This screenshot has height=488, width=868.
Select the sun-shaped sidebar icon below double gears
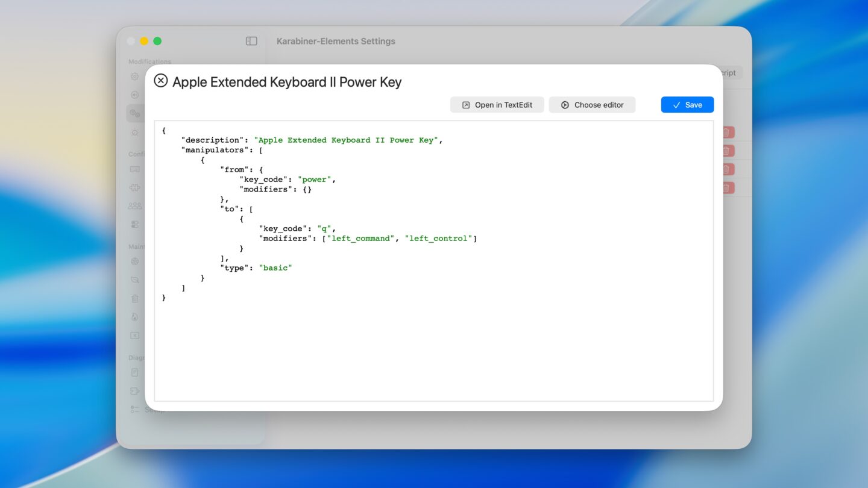(135, 132)
